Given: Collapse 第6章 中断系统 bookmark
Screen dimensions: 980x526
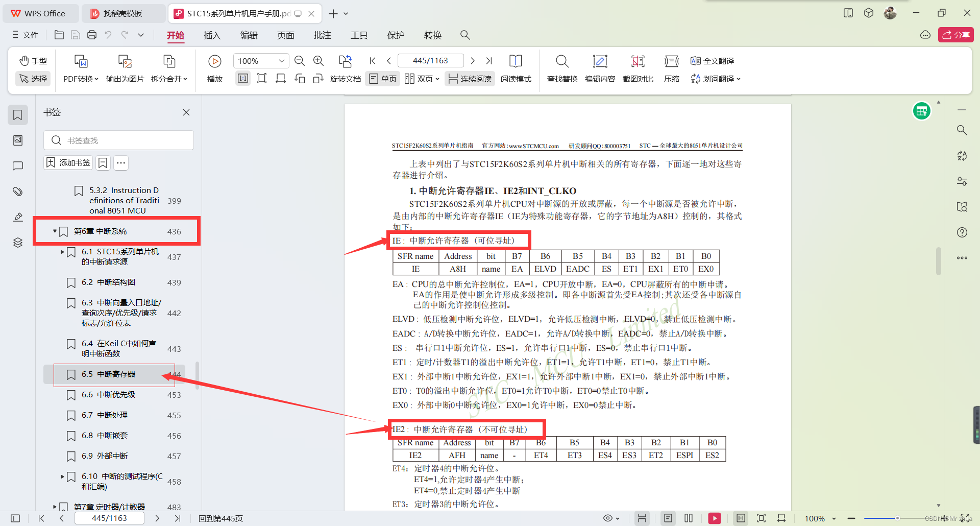Looking at the screenshot, I should (x=55, y=231).
